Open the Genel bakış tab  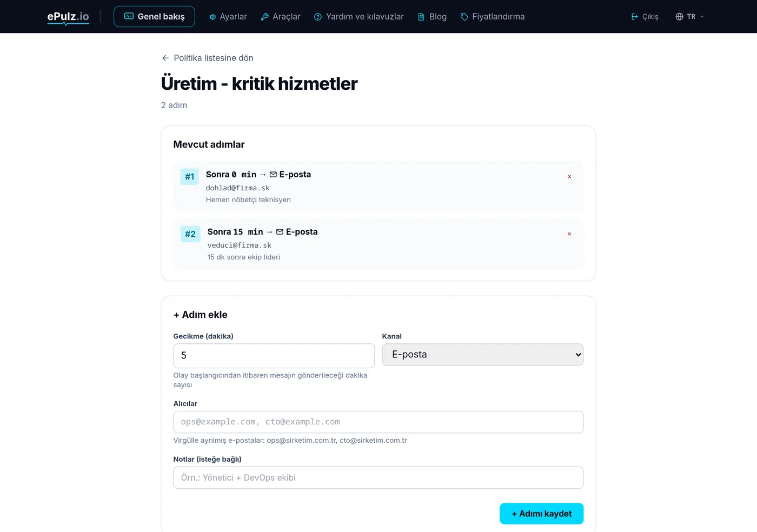pos(154,17)
